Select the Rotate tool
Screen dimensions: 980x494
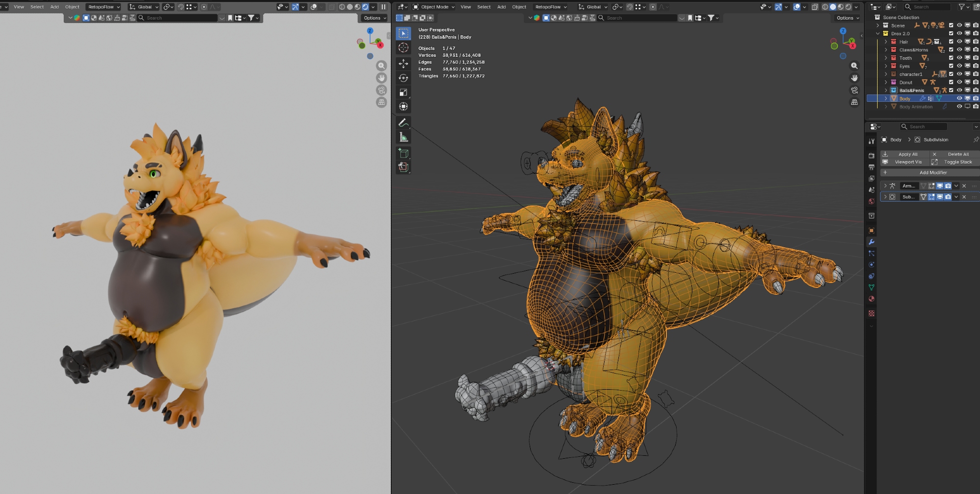(403, 78)
